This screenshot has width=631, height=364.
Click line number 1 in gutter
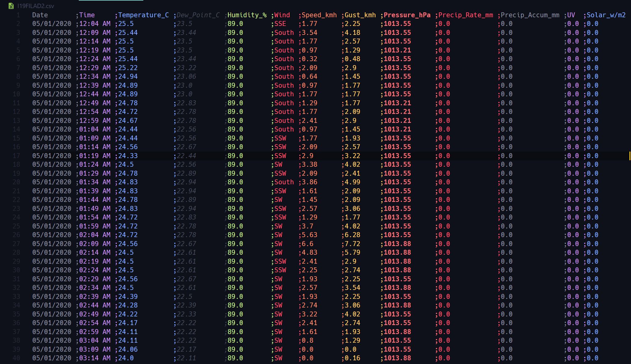coord(18,15)
